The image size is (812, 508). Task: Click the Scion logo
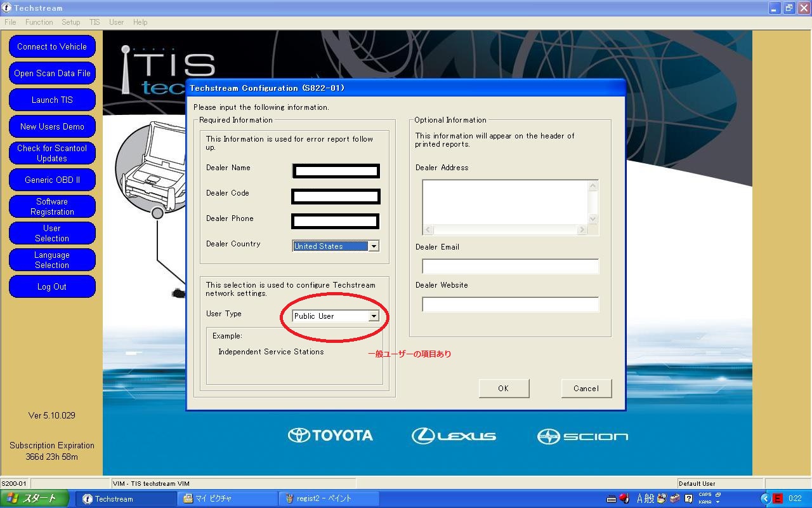[x=582, y=436]
